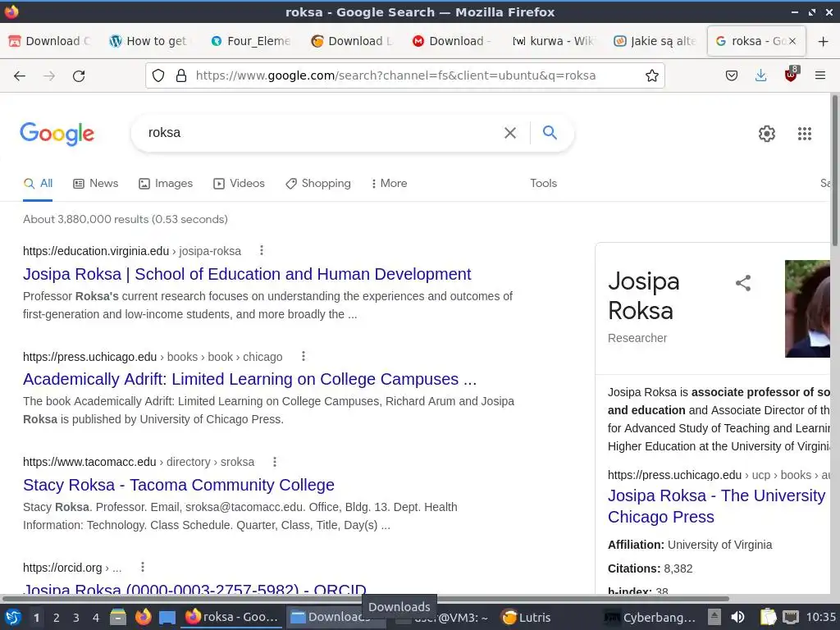Click the Josipa Roksa photo thumbnail
The height and width of the screenshot is (630, 840).
coord(807,308)
